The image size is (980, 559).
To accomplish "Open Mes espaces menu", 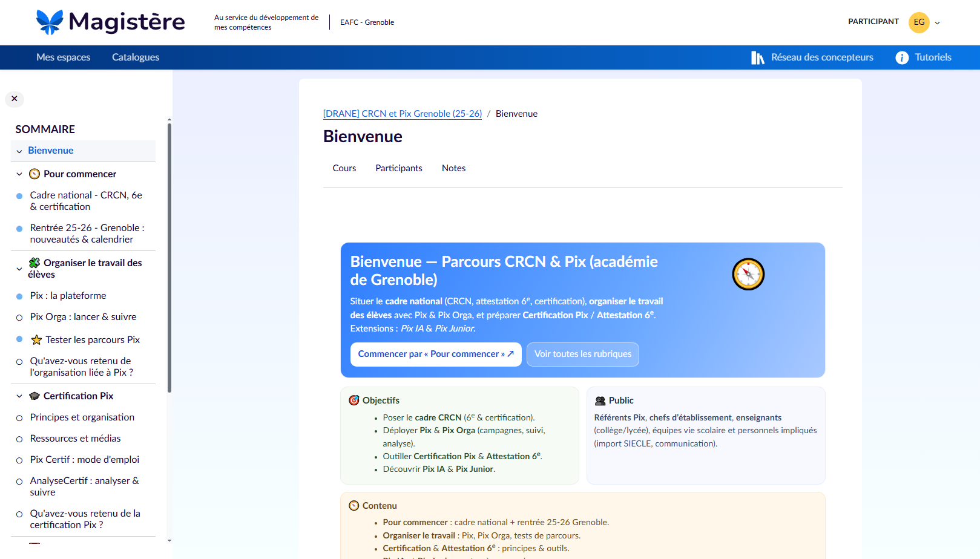I will pos(63,57).
